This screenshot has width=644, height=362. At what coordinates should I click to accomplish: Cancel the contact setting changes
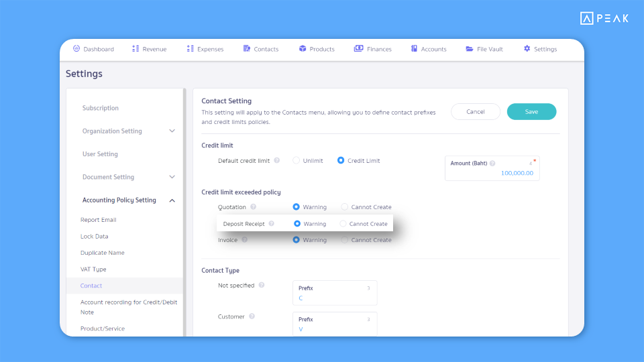[x=476, y=112]
